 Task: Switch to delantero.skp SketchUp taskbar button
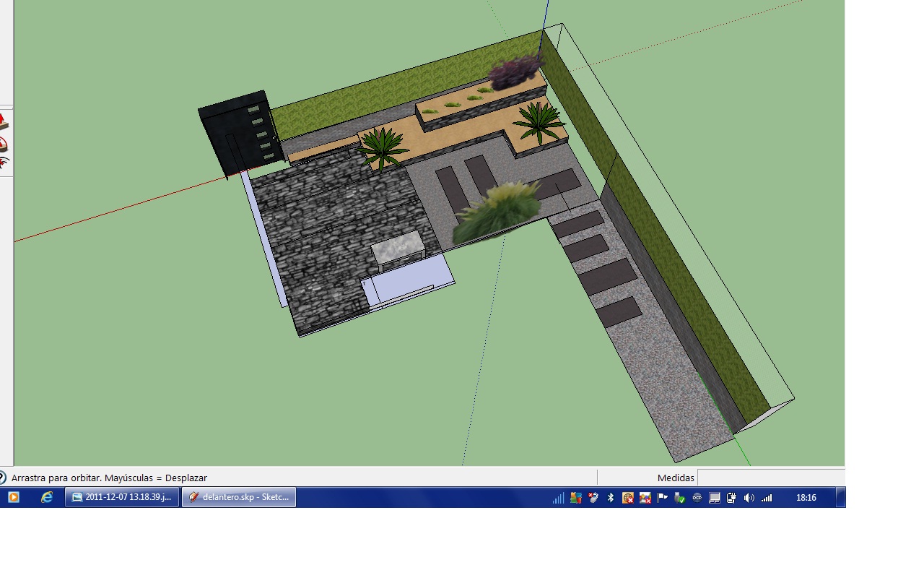239,497
